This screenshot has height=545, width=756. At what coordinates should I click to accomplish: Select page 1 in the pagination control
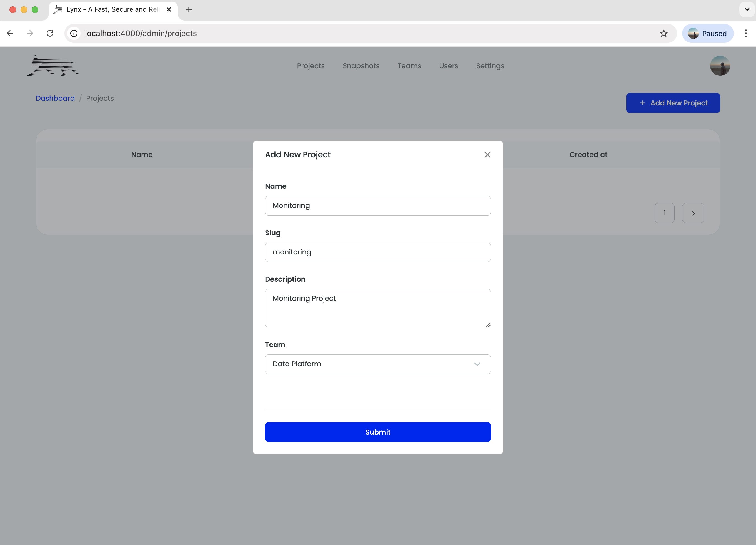[664, 213]
